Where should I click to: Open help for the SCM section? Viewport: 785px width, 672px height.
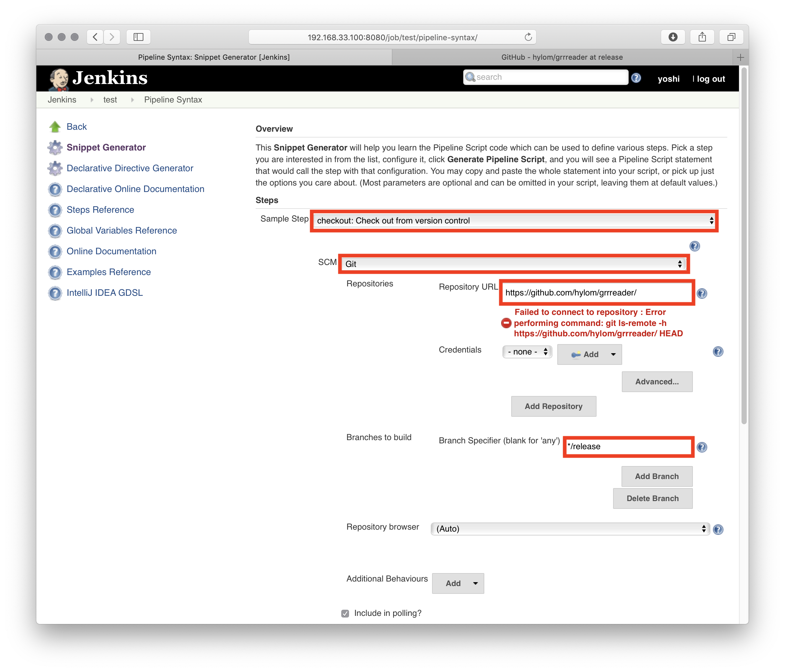pyautogui.click(x=694, y=246)
